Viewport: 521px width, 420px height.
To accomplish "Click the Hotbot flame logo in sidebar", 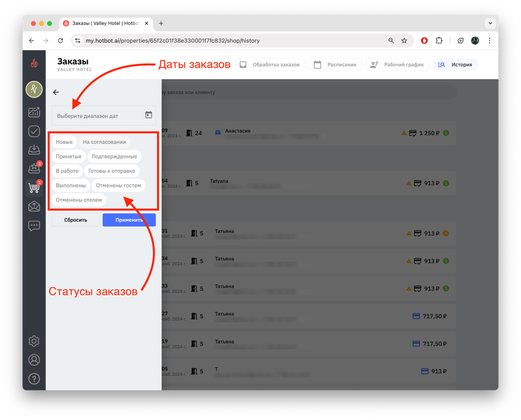I will pos(34,63).
